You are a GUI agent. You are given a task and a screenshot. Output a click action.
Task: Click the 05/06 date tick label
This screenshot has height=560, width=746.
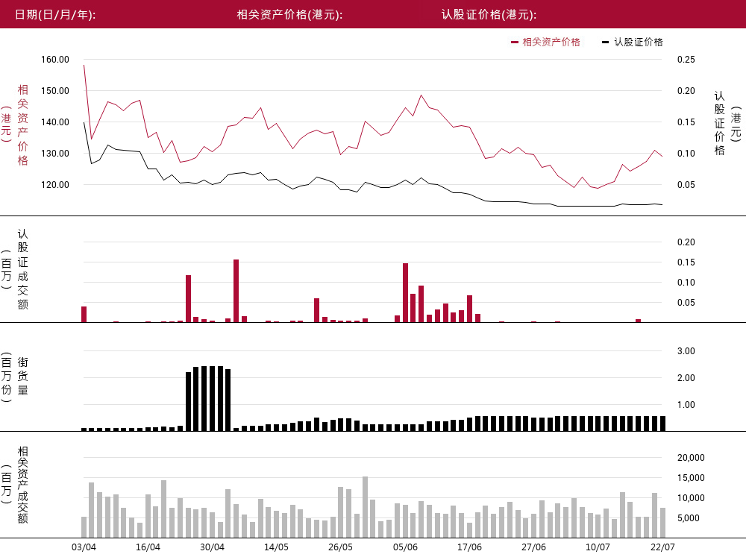coord(405,547)
